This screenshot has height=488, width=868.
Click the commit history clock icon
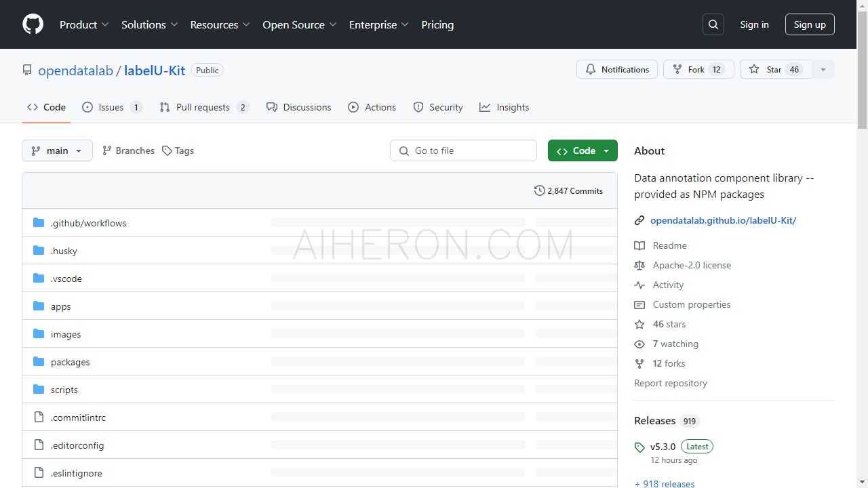coord(539,191)
